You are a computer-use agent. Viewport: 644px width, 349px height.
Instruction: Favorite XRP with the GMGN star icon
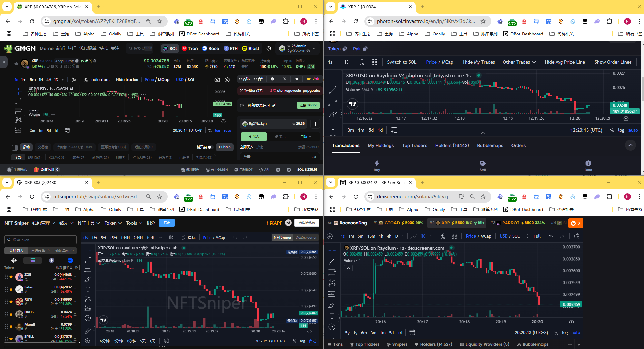[x=16, y=63]
